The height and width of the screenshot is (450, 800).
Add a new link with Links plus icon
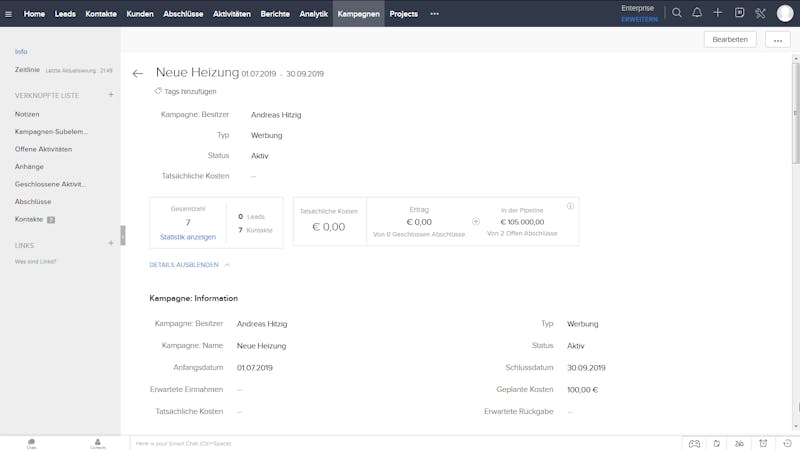coord(111,243)
